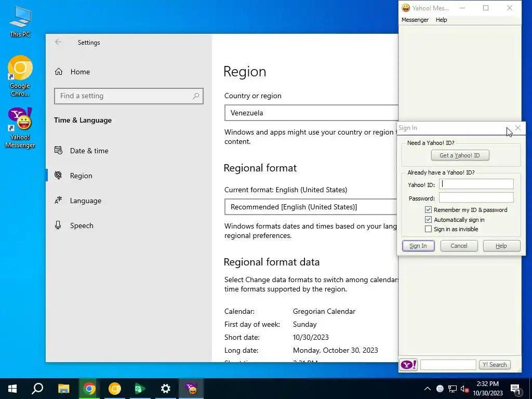The width and height of the screenshot is (532, 399).
Task: Switch to Settings gear on taskbar
Action: click(166, 389)
